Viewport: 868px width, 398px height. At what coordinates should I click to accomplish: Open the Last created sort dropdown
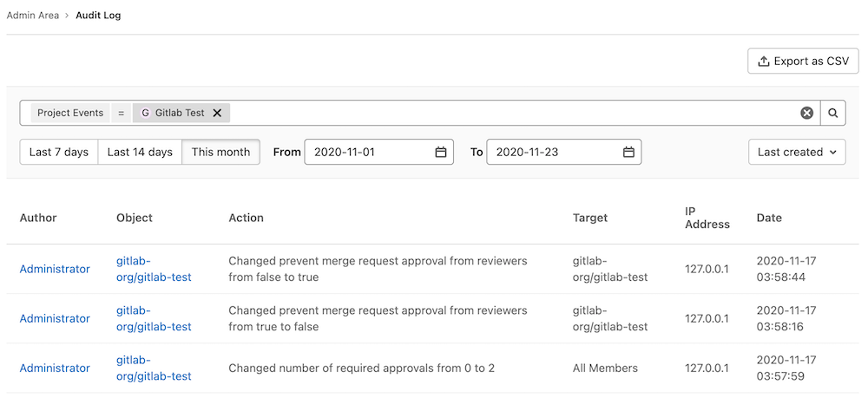tap(797, 152)
